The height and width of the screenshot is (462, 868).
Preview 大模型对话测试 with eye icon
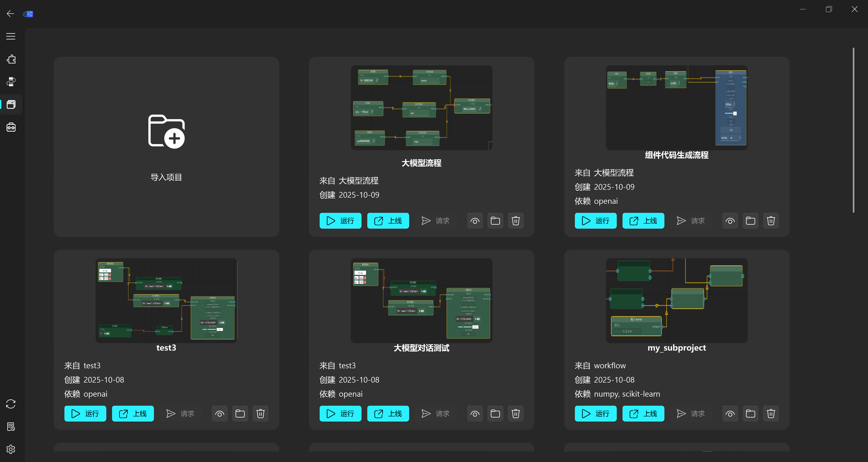pos(475,413)
